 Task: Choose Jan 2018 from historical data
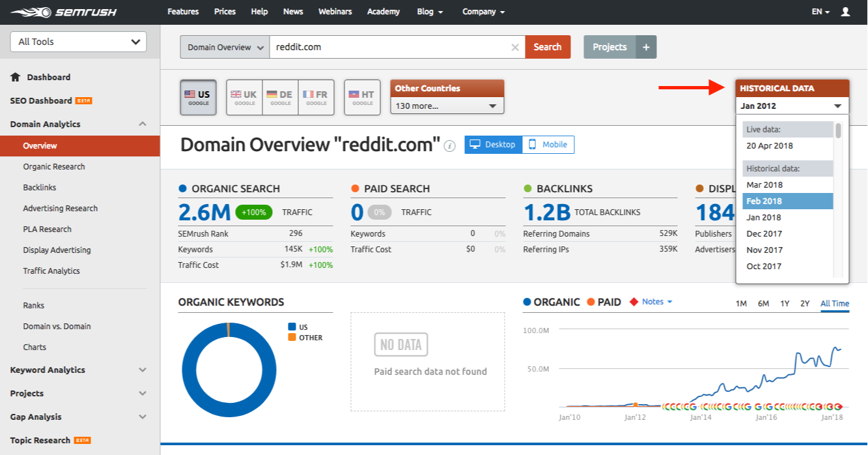764,217
